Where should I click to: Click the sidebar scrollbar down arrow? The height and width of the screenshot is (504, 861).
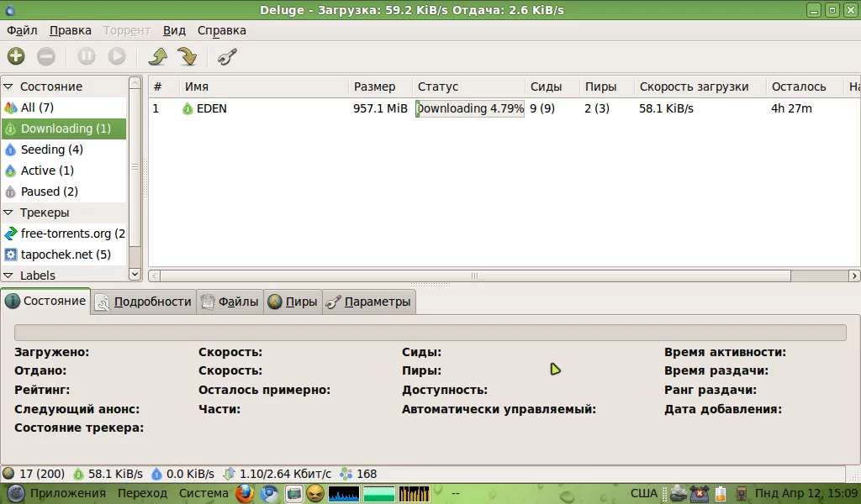point(135,274)
